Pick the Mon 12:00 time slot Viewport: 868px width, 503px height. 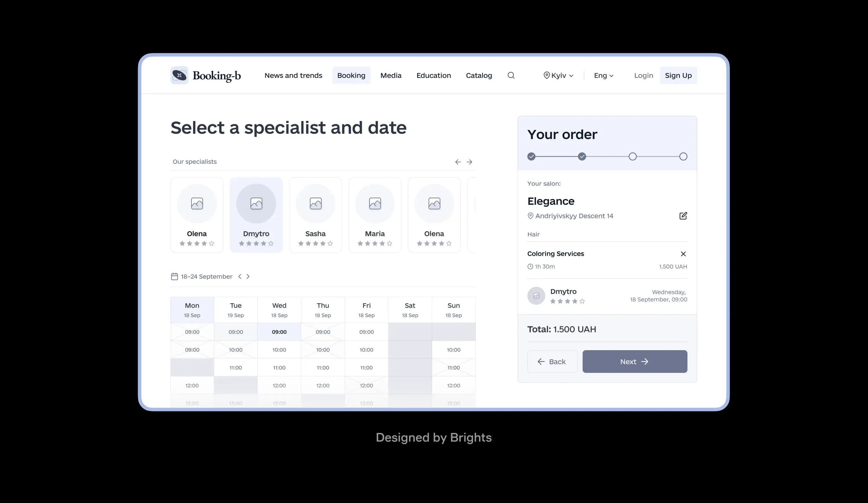tap(192, 386)
